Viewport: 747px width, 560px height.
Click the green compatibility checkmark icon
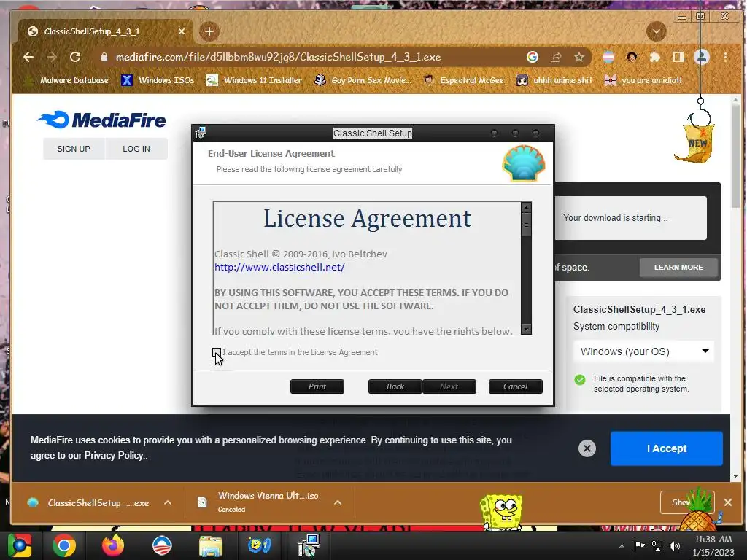point(580,379)
